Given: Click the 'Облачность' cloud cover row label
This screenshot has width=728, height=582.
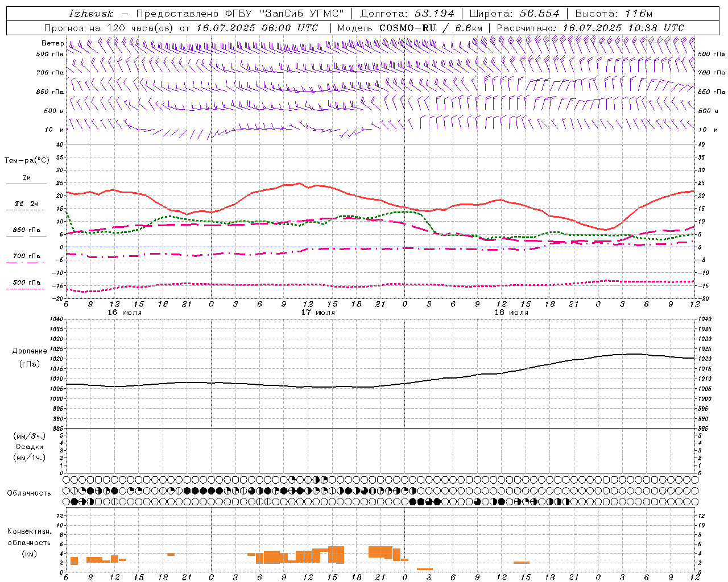Looking at the screenshot, I should [29, 493].
